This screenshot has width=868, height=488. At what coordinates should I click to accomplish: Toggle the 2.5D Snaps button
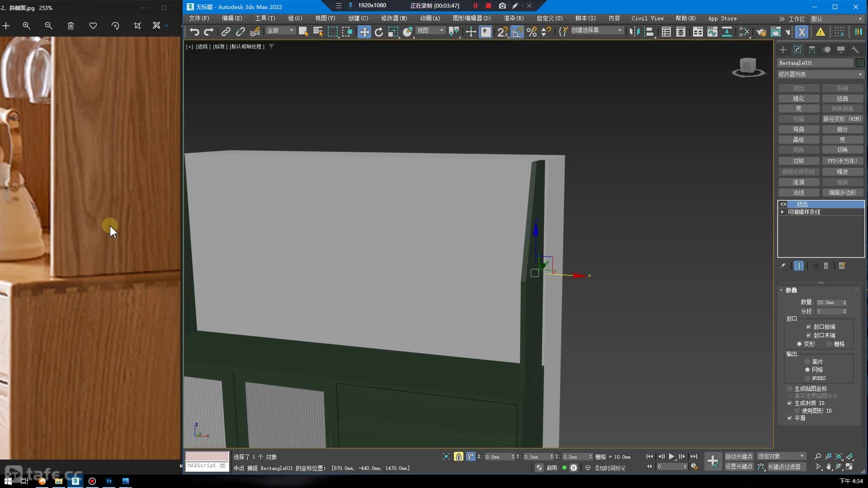(x=502, y=32)
